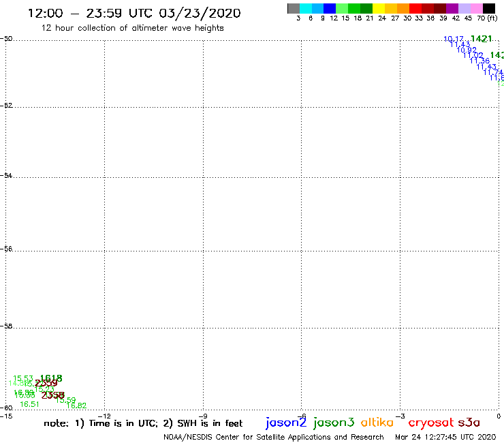Click the bright red swatch in the color scale

tap(415, 8)
